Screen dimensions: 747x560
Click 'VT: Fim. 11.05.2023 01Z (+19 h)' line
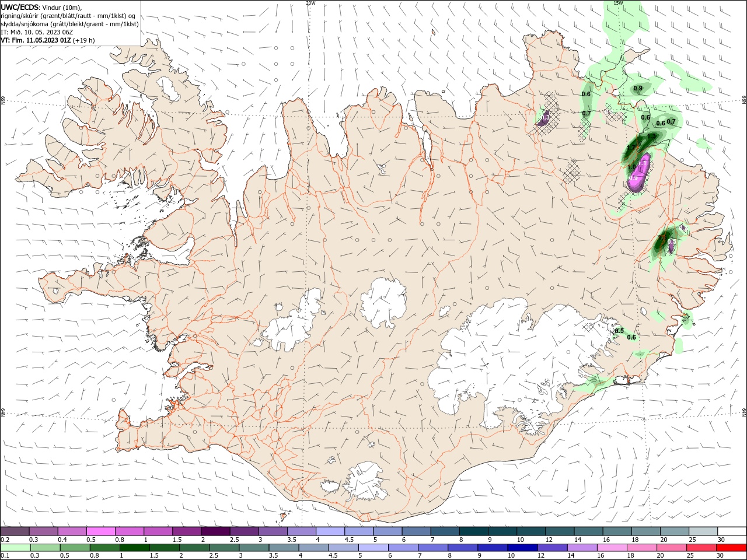[x=48, y=40]
